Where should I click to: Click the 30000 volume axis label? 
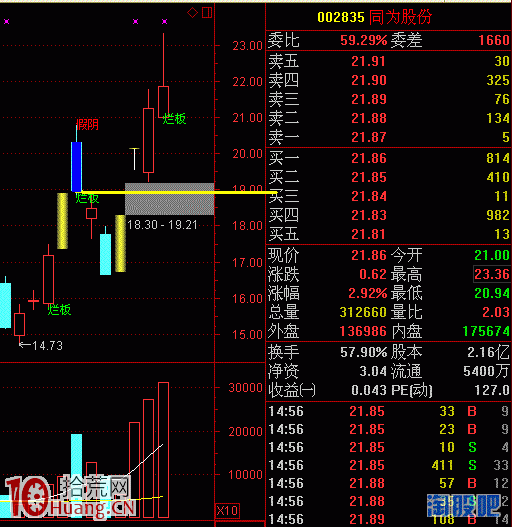[x=245, y=388]
